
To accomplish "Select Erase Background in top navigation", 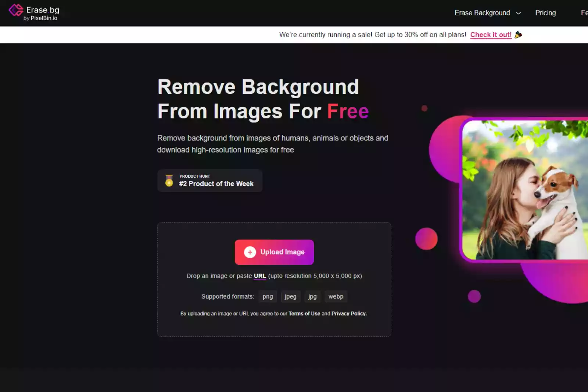I will [x=482, y=13].
